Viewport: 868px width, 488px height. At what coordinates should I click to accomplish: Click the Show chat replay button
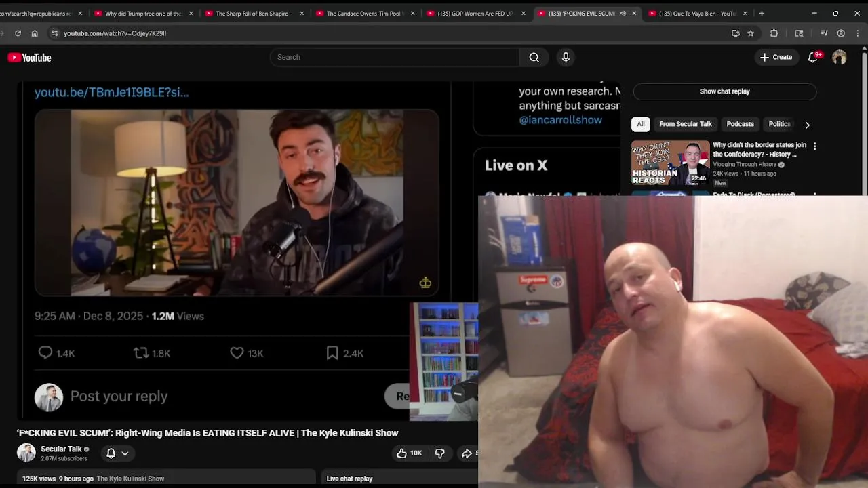(724, 91)
